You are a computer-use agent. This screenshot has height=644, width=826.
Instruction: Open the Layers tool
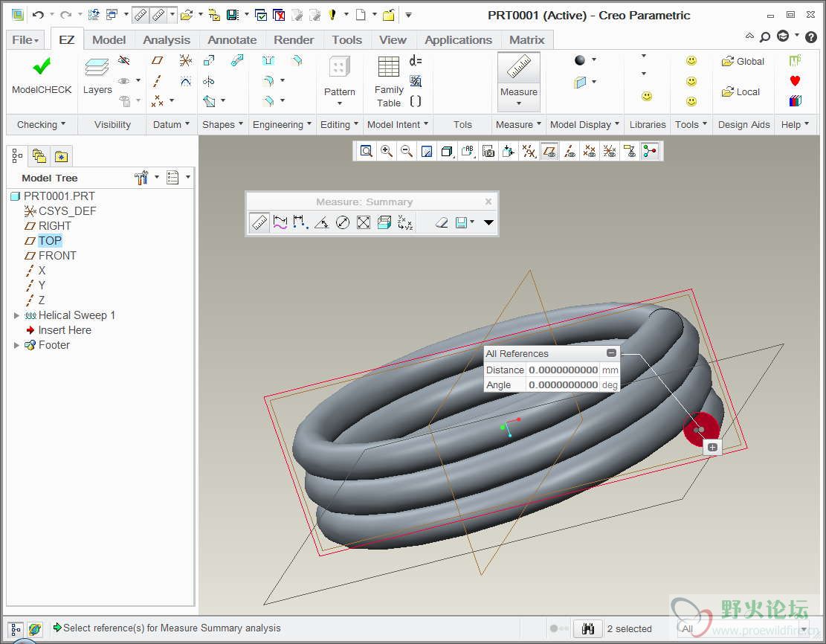coord(97,77)
